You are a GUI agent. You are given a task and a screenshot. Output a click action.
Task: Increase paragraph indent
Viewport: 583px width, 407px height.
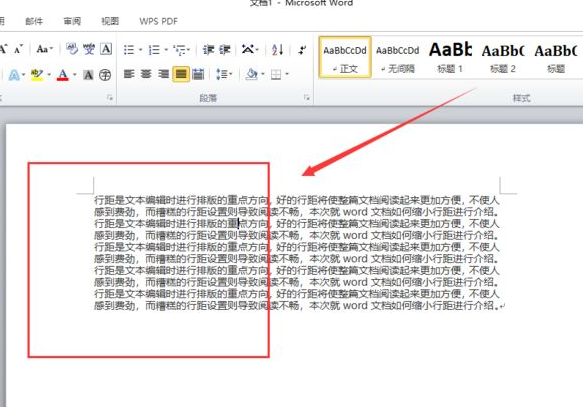pos(225,50)
